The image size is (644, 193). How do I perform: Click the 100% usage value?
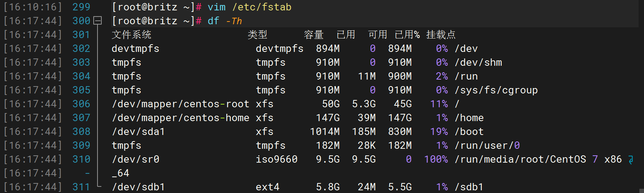[436, 159]
